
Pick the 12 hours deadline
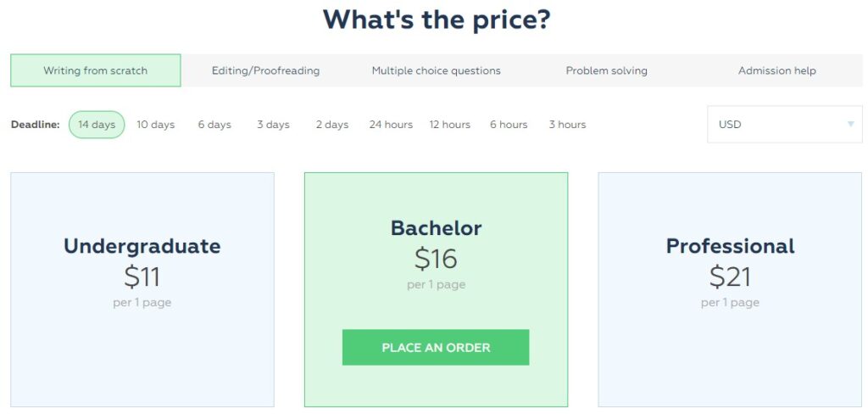(x=450, y=125)
